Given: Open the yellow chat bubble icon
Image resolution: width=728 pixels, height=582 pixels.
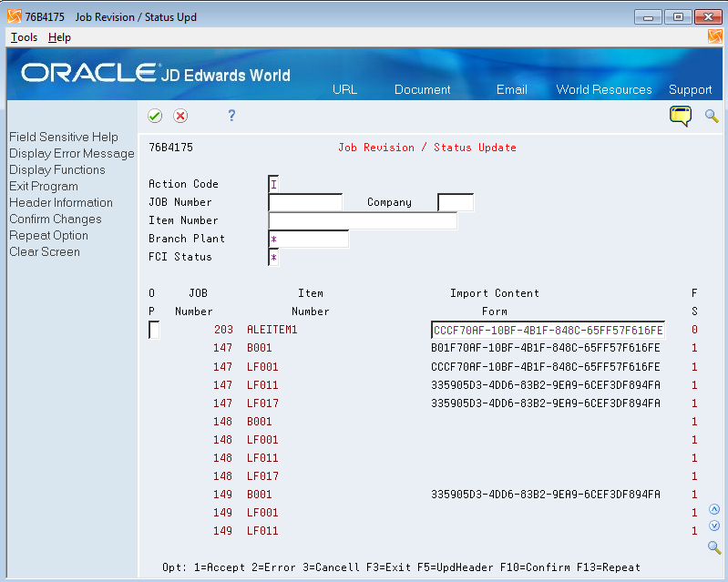Looking at the screenshot, I should [x=681, y=116].
